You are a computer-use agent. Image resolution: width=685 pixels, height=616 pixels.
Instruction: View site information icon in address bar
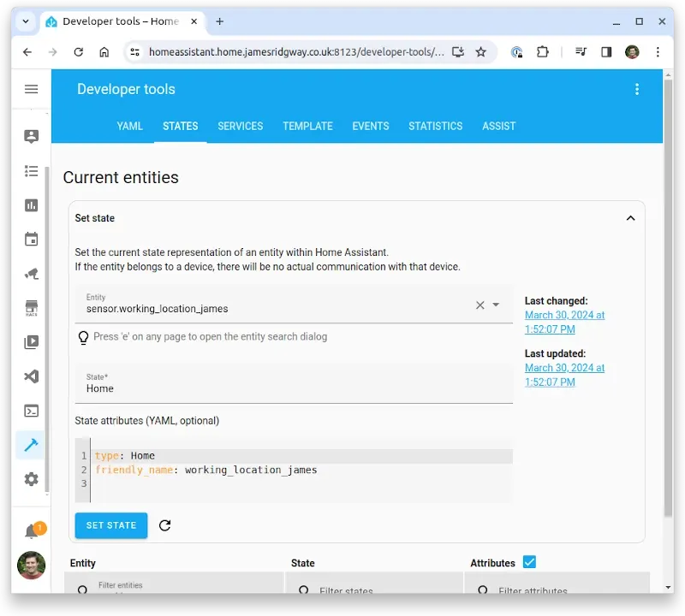[135, 52]
